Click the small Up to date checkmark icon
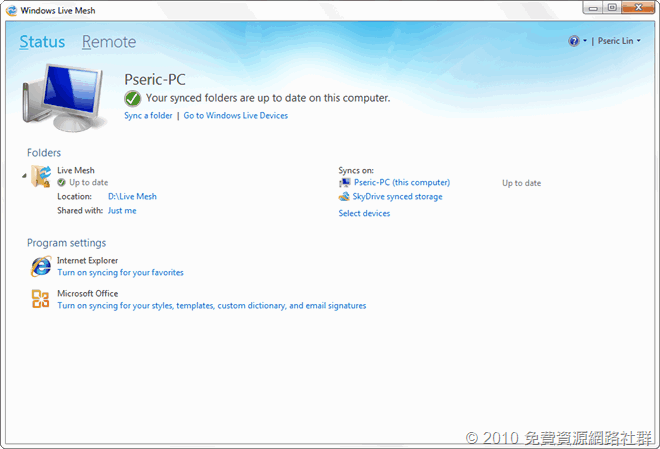The image size is (660, 449). (x=61, y=182)
